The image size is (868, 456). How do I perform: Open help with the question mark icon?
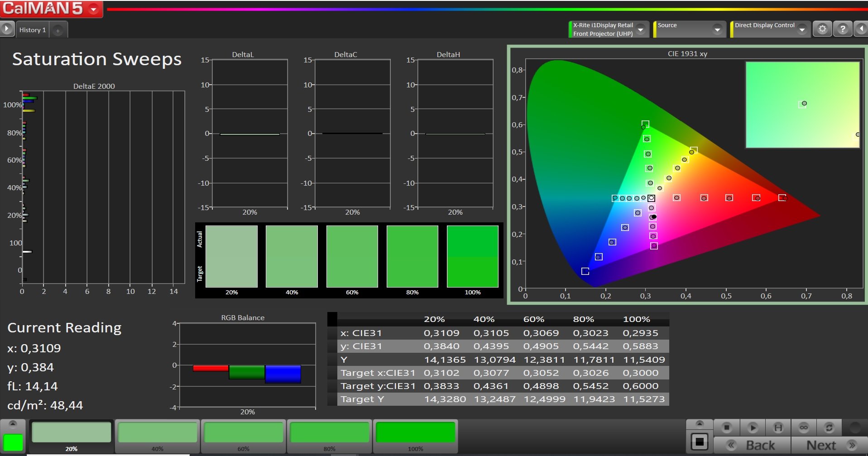tap(842, 29)
